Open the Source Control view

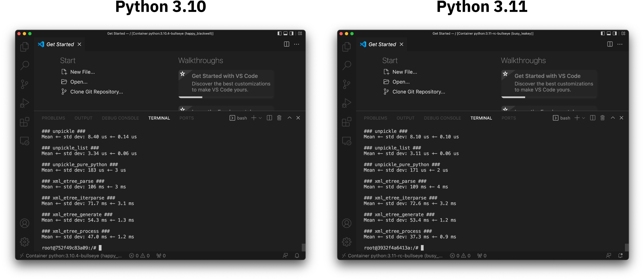24,84
